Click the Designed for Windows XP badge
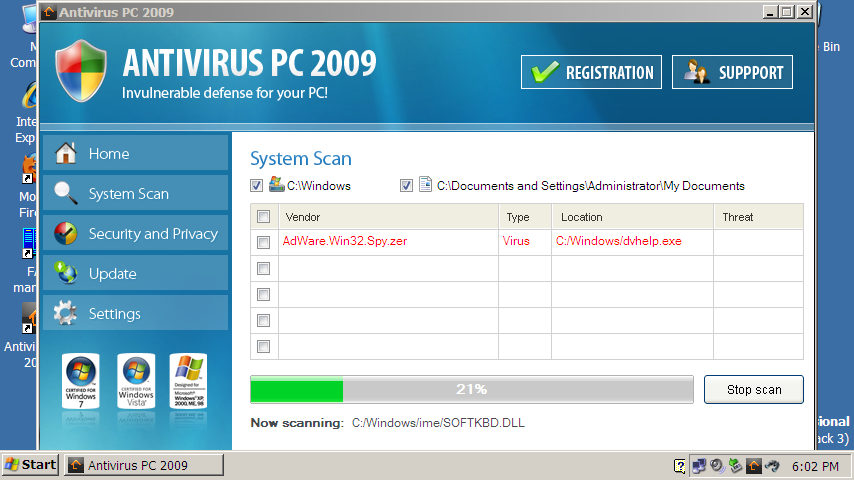The width and height of the screenshot is (854, 480). [188, 381]
